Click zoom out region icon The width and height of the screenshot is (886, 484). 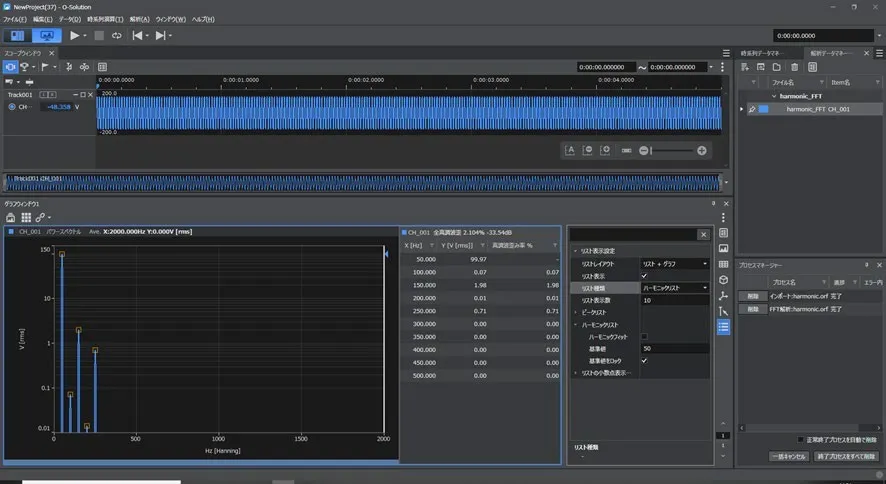587,150
